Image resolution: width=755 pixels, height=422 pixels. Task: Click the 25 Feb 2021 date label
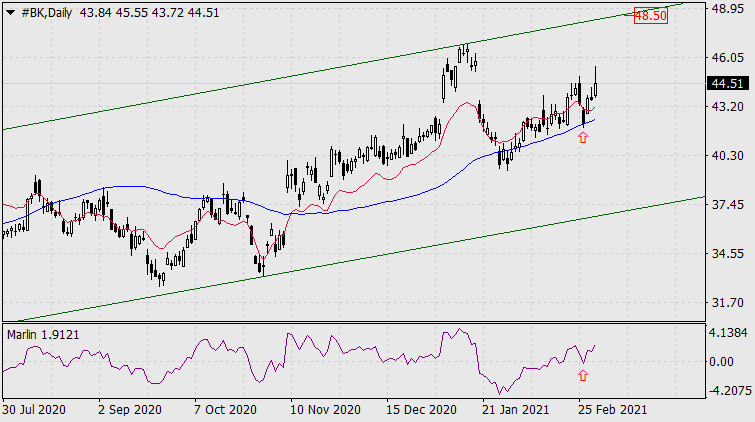coord(612,410)
